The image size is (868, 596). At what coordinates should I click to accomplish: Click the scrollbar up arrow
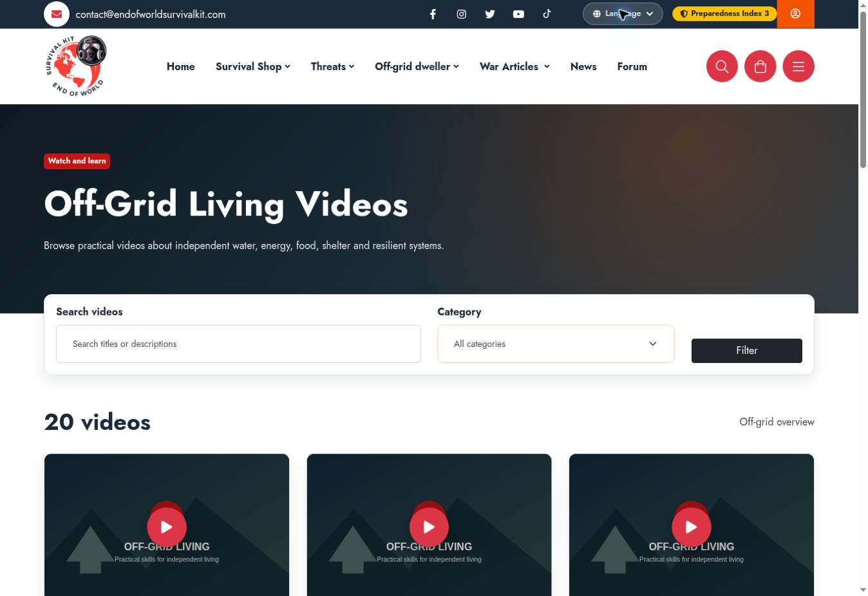863,5
